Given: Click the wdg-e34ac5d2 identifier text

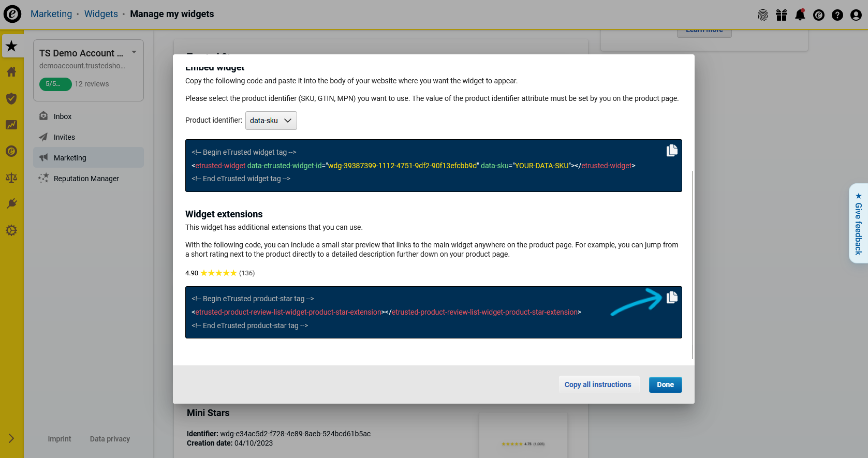Looking at the screenshot, I should [x=296, y=434].
